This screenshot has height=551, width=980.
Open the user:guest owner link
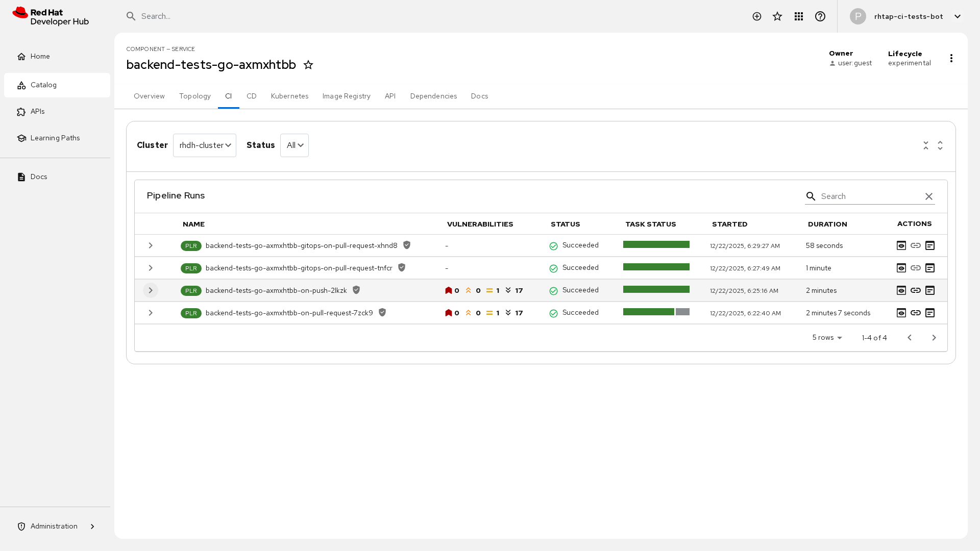pyautogui.click(x=854, y=63)
